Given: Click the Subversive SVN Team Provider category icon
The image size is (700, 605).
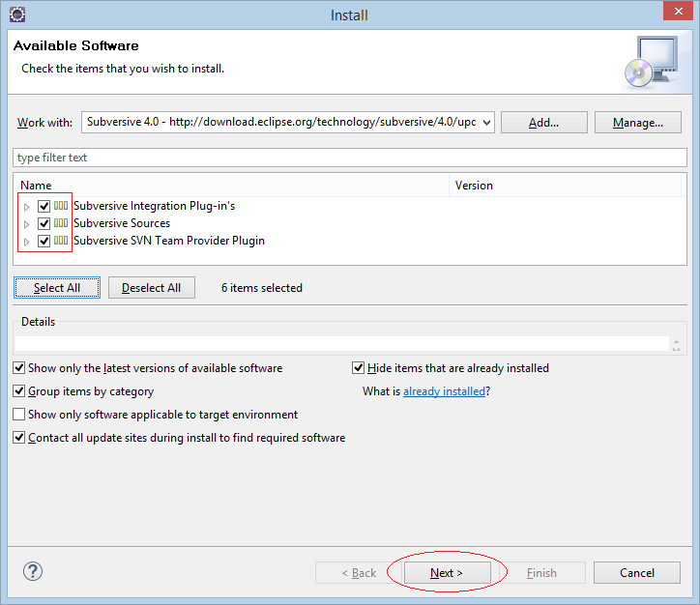Looking at the screenshot, I should (x=61, y=241).
